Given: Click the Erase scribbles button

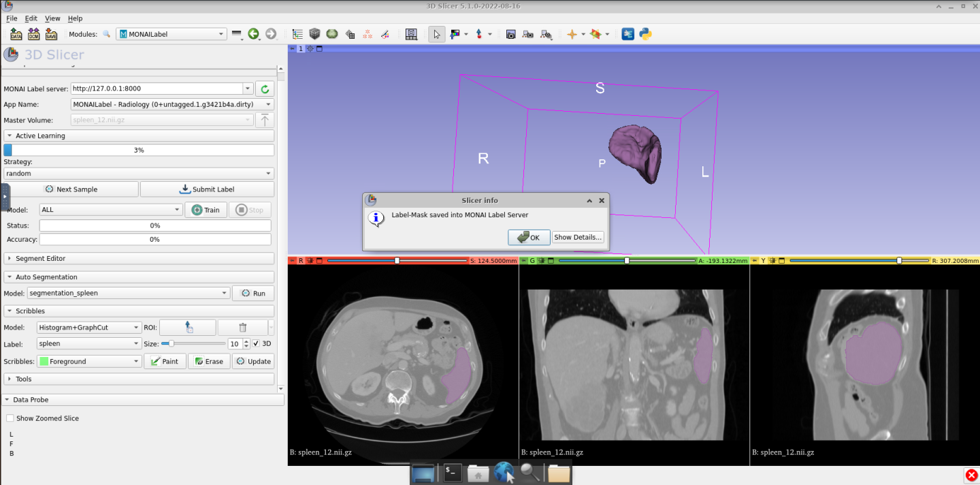Looking at the screenshot, I should pos(209,362).
